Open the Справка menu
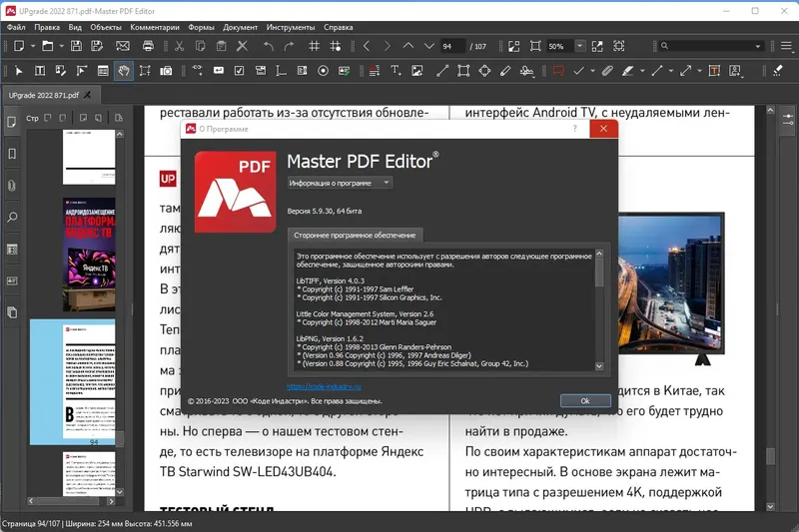 (x=339, y=27)
